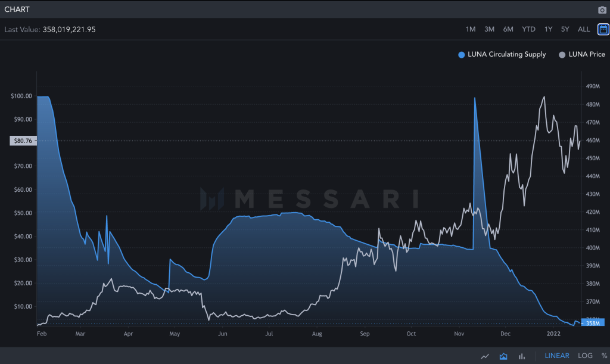Viewport: 610px width, 364px height.
Task: Switch to bar chart style
Action: tap(522, 356)
